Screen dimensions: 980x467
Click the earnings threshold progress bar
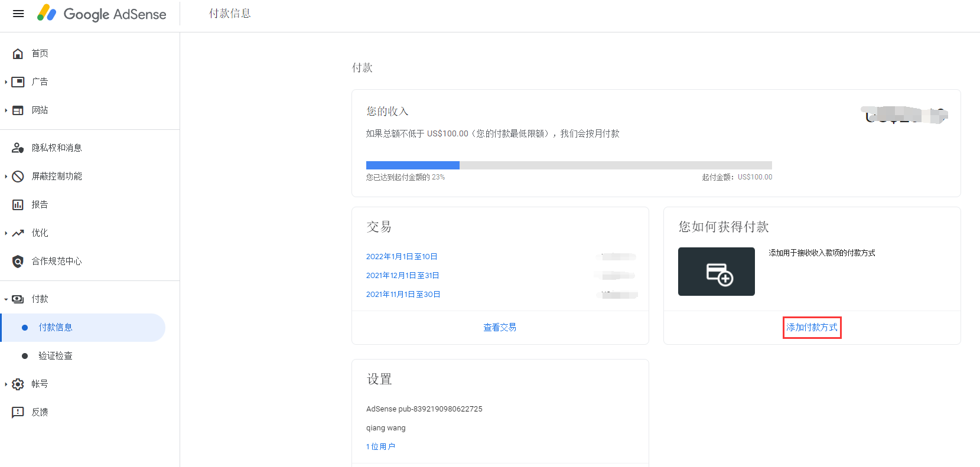coord(568,165)
